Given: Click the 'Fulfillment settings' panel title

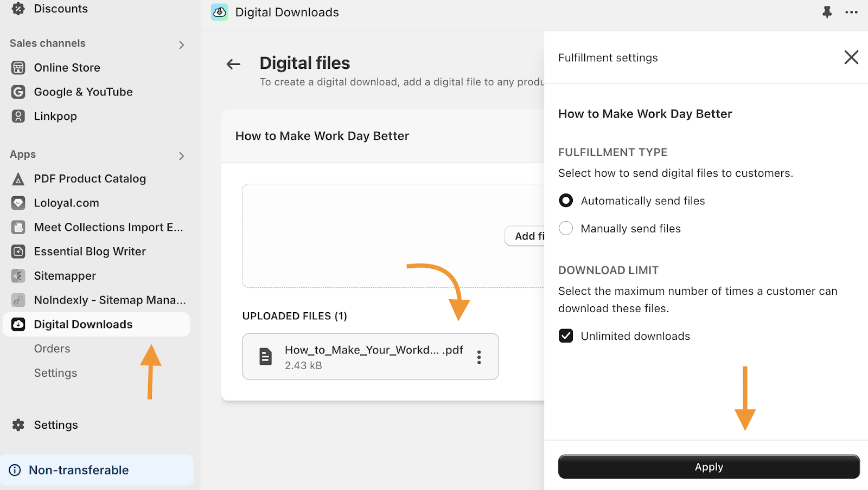Looking at the screenshot, I should [x=608, y=57].
